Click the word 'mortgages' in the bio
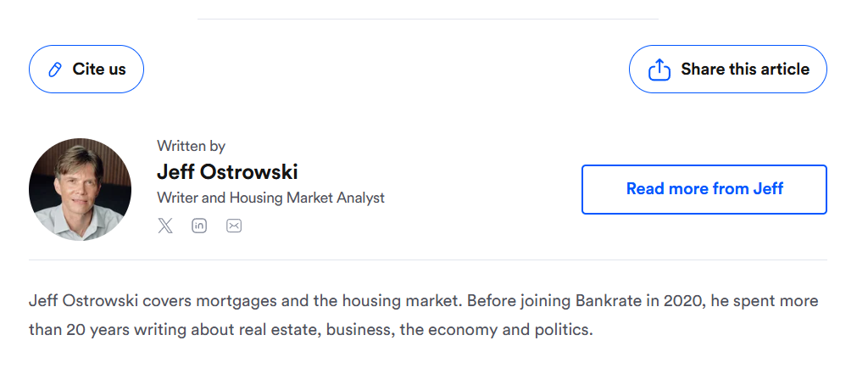This screenshot has width=868, height=374. (x=237, y=301)
